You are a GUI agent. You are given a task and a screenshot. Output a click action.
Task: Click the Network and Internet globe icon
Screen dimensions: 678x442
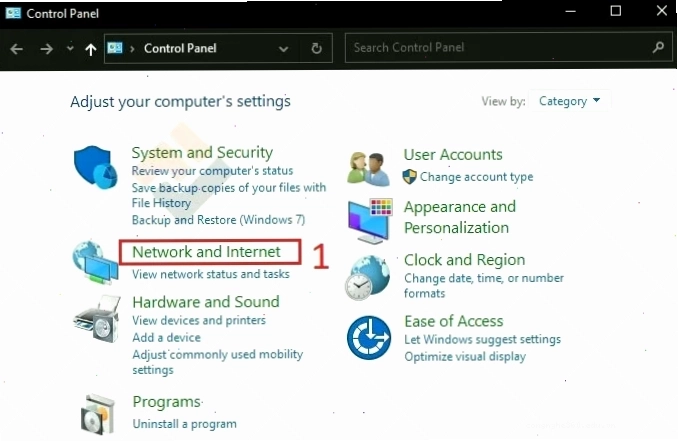pyautogui.click(x=95, y=263)
